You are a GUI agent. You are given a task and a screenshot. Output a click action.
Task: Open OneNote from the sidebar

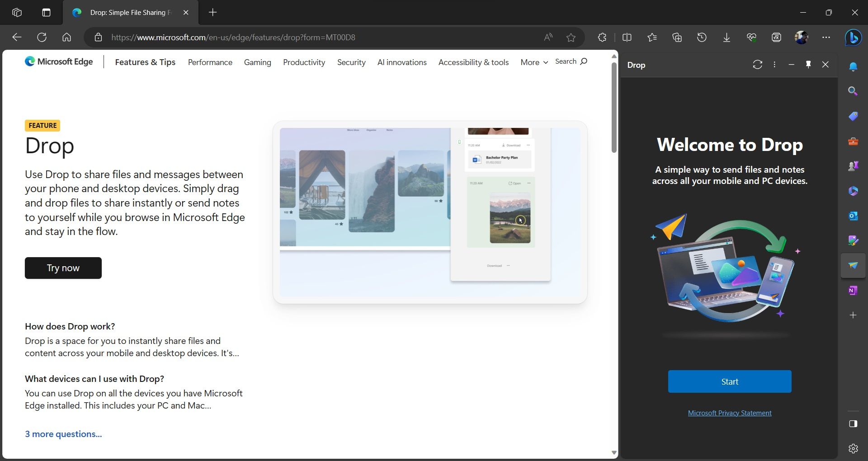[853, 290]
